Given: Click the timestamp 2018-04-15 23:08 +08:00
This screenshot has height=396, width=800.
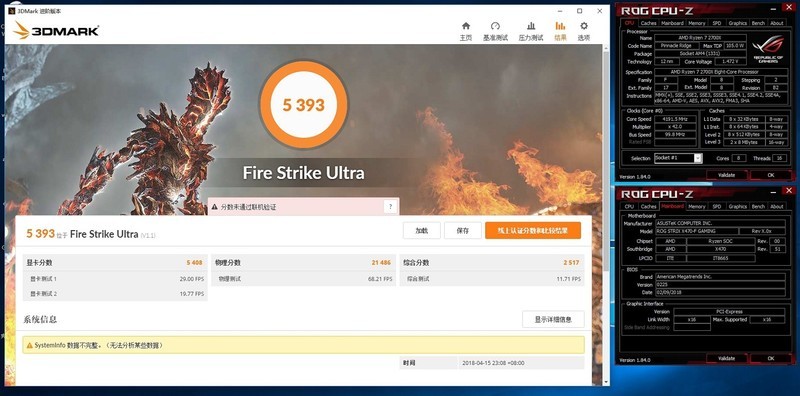Looking at the screenshot, I should coord(493,363).
